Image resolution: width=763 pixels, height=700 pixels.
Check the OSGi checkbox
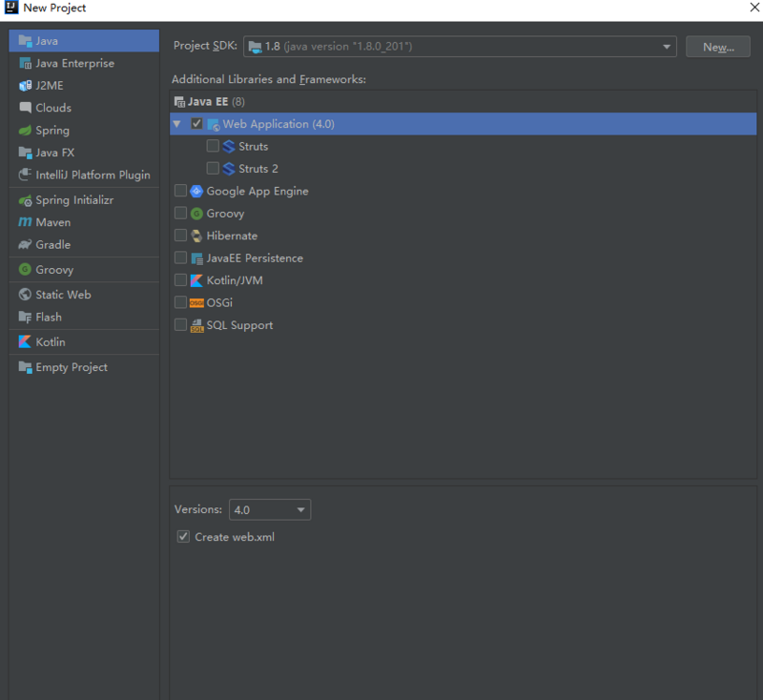coord(180,302)
